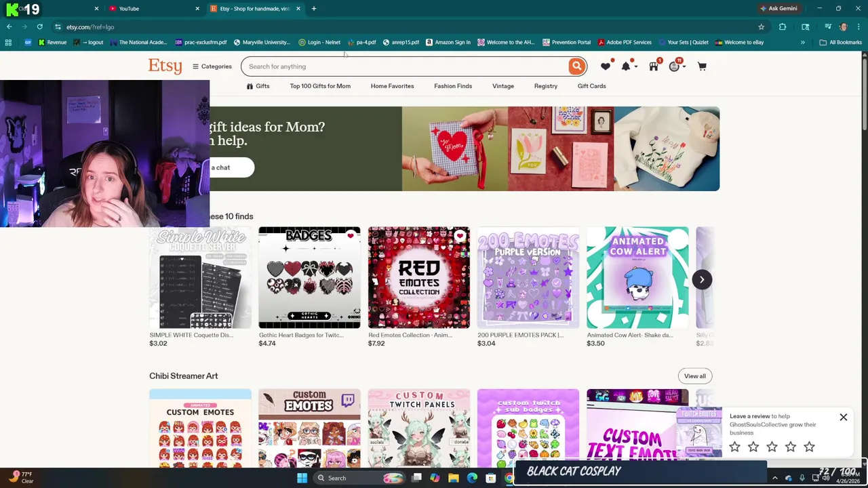This screenshot has height=488, width=868.
Task: Favorite the Gothic Heart Badges listing
Action: click(351, 236)
